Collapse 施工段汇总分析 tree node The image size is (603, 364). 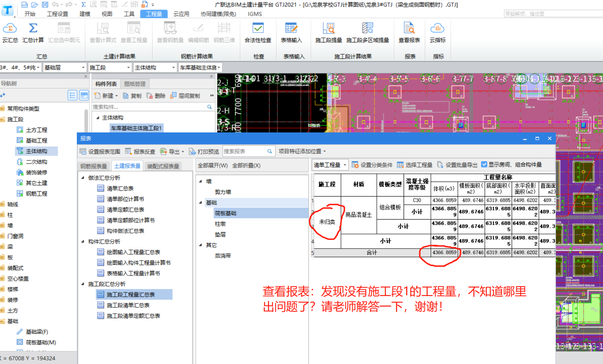coord(83,284)
